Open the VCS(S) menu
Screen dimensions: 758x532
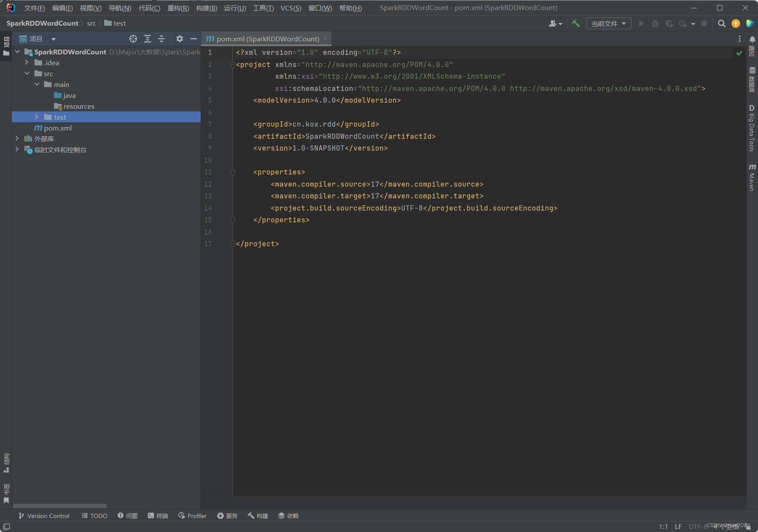pyautogui.click(x=291, y=8)
